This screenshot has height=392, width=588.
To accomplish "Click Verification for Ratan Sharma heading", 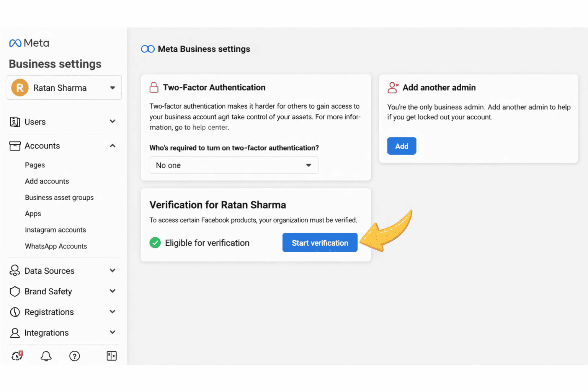I will click(218, 205).
